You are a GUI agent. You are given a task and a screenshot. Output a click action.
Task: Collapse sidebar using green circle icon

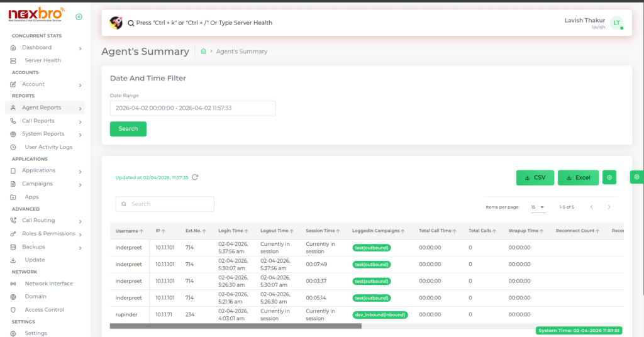coord(79,17)
